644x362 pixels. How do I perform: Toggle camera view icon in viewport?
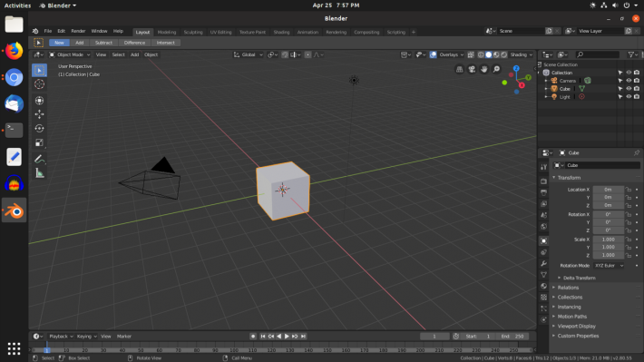[x=472, y=70]
